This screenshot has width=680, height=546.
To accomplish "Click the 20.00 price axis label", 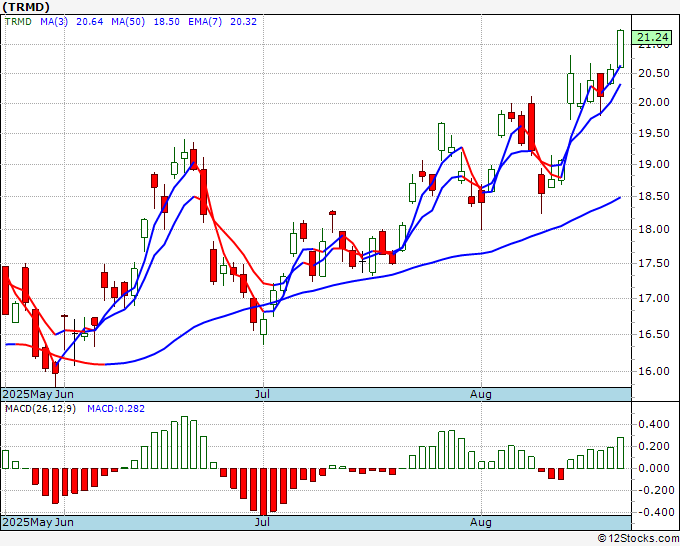I will [x=654, y=102].
